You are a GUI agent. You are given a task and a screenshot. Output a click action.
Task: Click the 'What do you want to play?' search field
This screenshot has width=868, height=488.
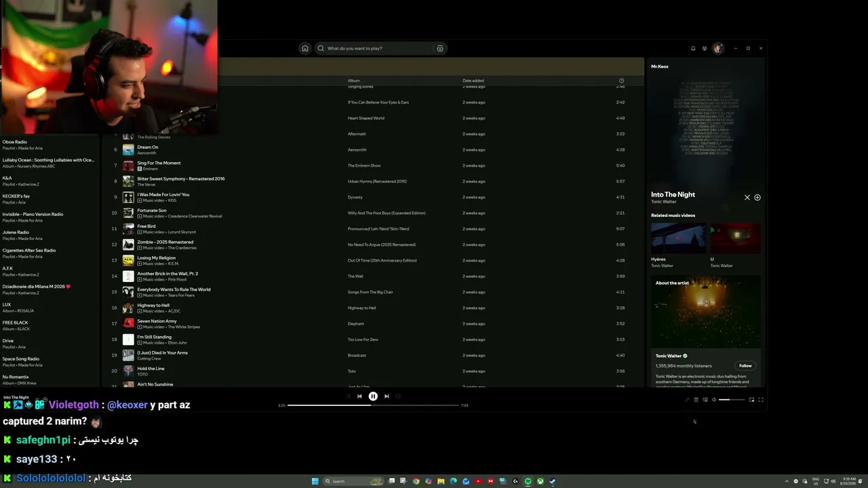click(373, 48)
